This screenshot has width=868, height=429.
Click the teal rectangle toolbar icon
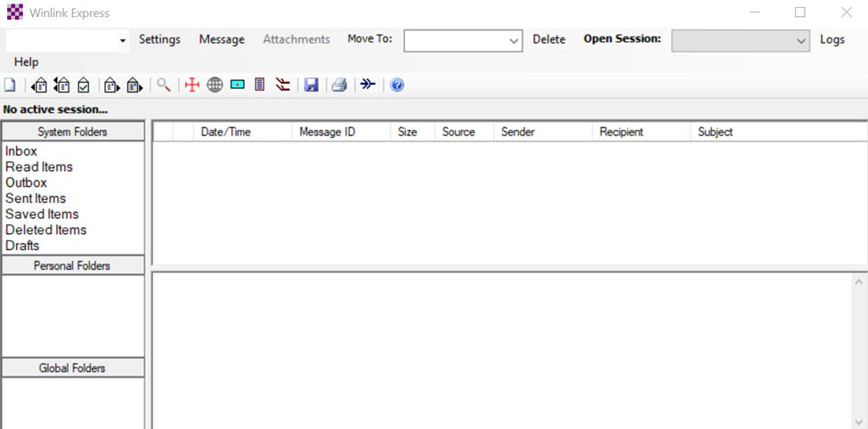point(238,85)
